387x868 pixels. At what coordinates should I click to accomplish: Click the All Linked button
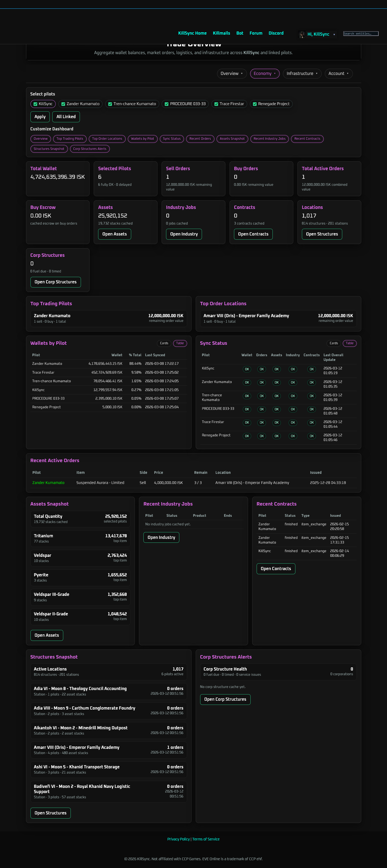coord(66,117)
